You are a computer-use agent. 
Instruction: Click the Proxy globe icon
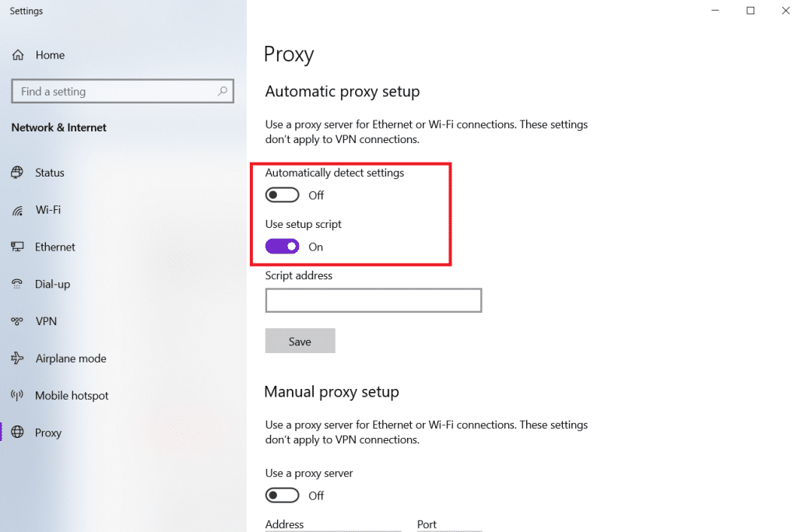tap(18, 432)
